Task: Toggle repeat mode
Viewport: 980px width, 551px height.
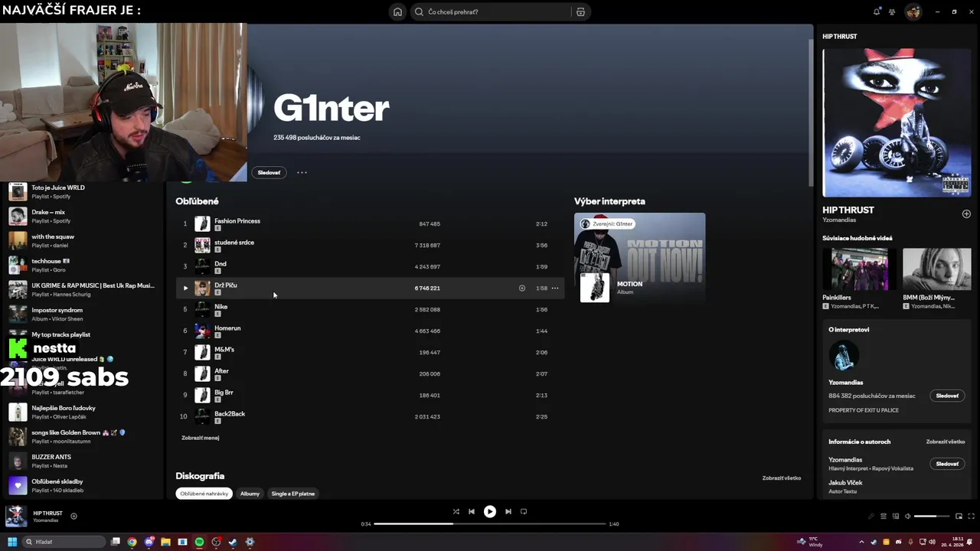Action: [x=524, y=512]
